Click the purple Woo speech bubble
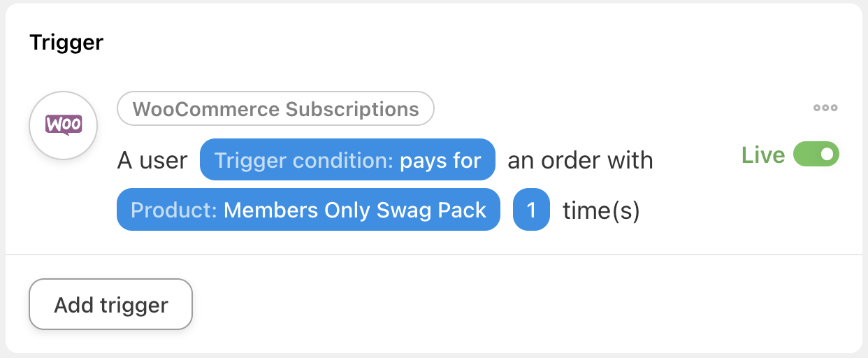Viewport: 868px width, 358px height. [x=64, y=125]
